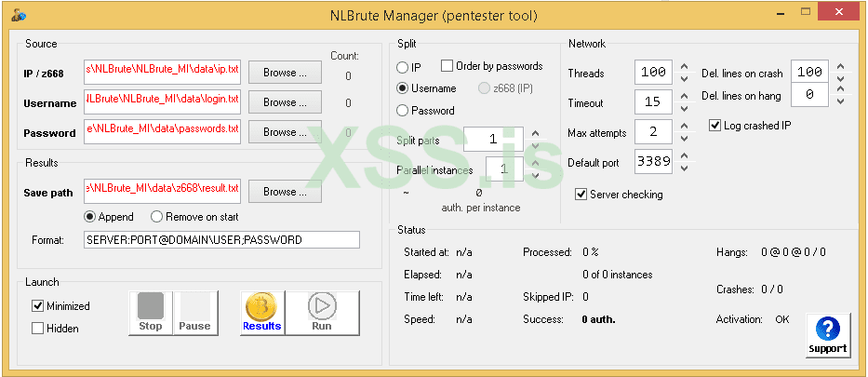868x377 pixels.
Task: Click the 'auth. per instance' label
Action: [x=480, y=208]
